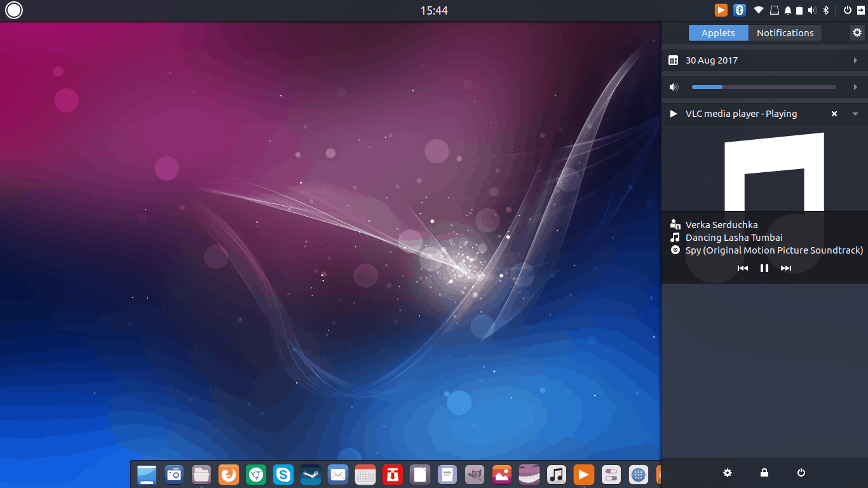The width and height of the screenshot is (868, 488).
Task: Skip to the next track
Action: tap(786, 268)
